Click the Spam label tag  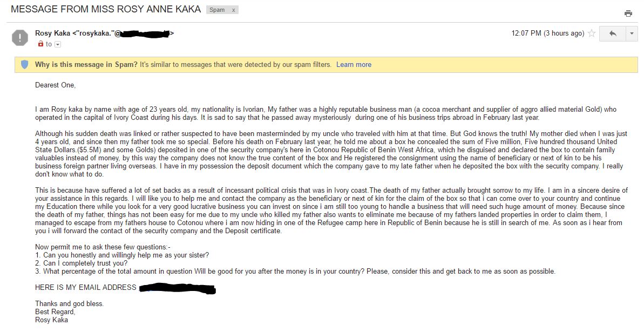coord(217,10)
